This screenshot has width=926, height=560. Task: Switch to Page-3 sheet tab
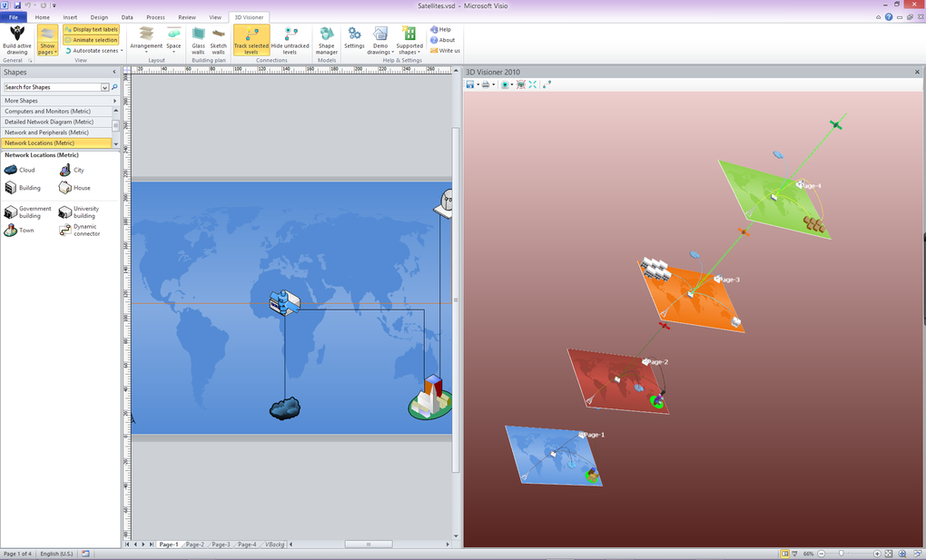[x=221, y=545]
